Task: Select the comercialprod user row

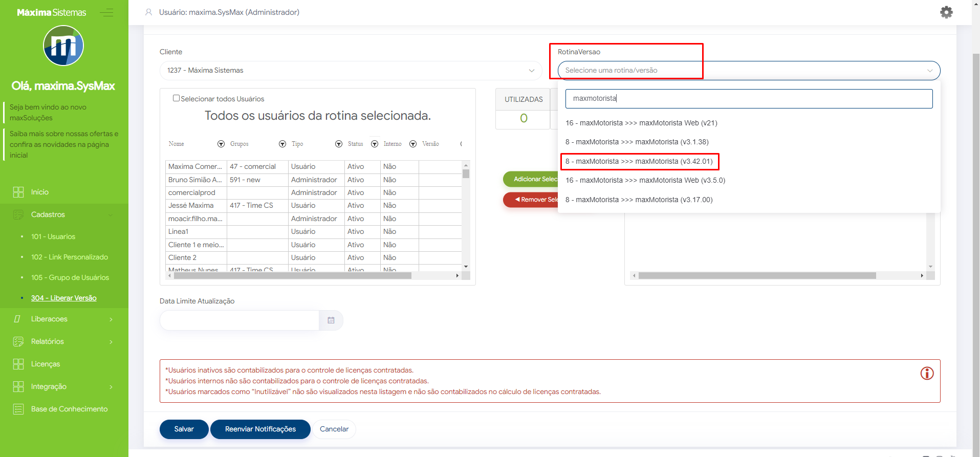Action: [314, 193]
